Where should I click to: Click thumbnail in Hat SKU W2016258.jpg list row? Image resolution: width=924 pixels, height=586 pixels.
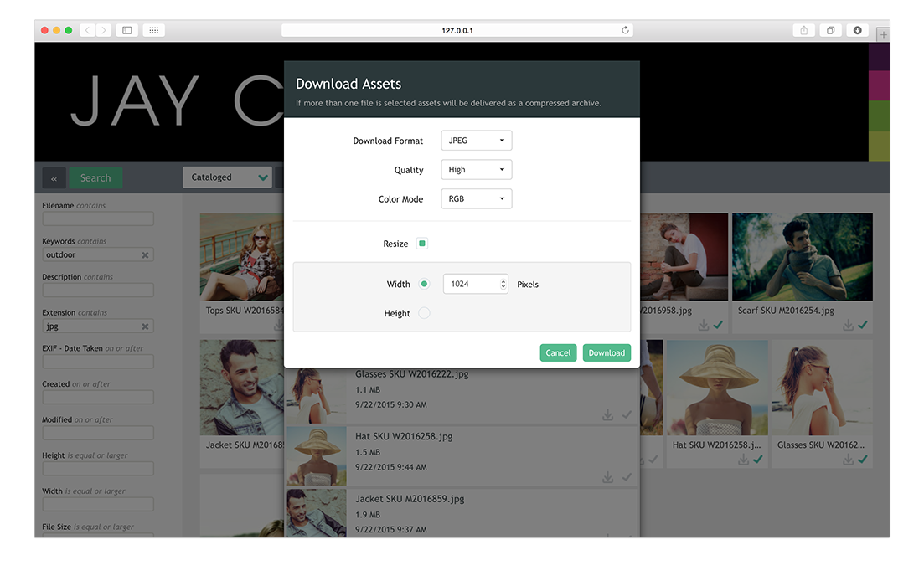point(317,456)
